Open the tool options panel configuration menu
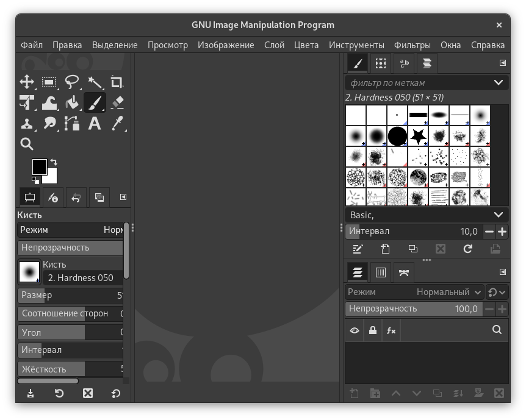This screenshot has width=526, height=420. 123,197
